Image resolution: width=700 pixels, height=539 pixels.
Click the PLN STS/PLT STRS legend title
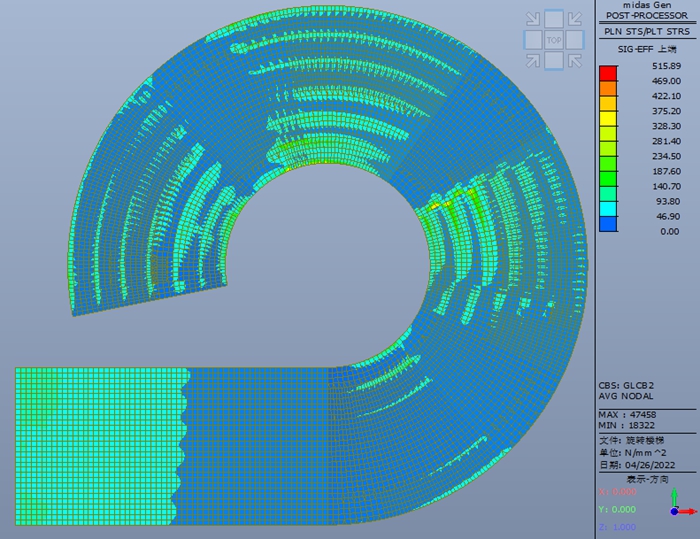(647, 31)
